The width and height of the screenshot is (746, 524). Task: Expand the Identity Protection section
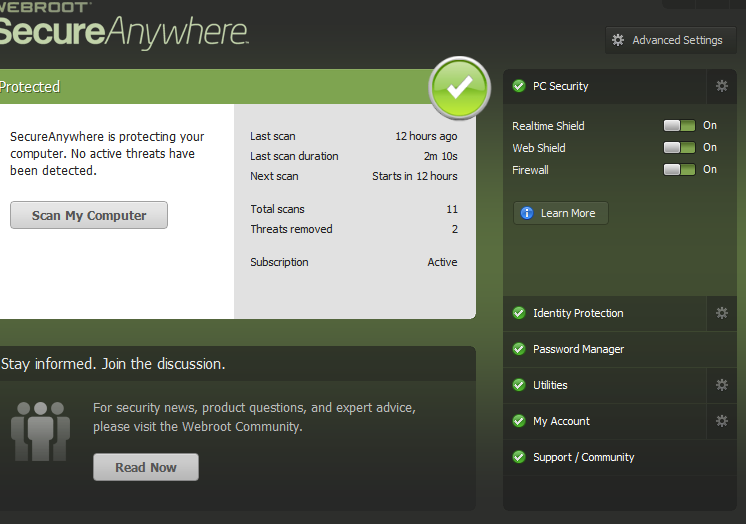point(605,313)
